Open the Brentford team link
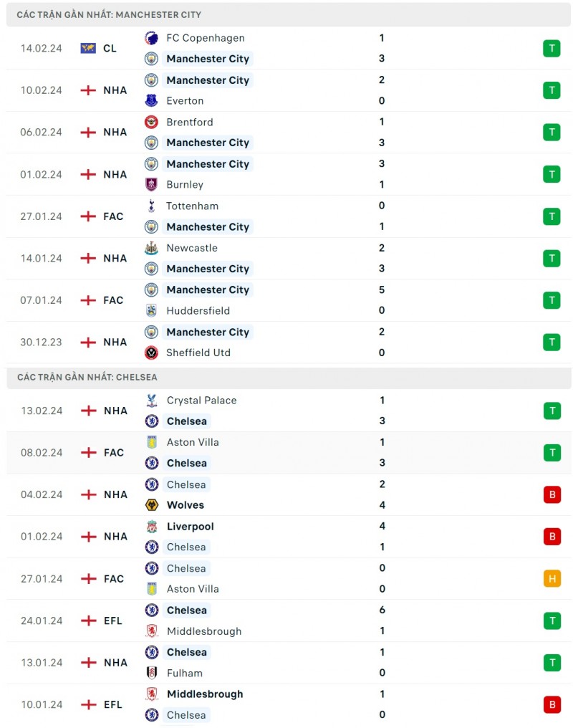Image resolution: width=573 pixels, height=728 pixels. point(189,122)
